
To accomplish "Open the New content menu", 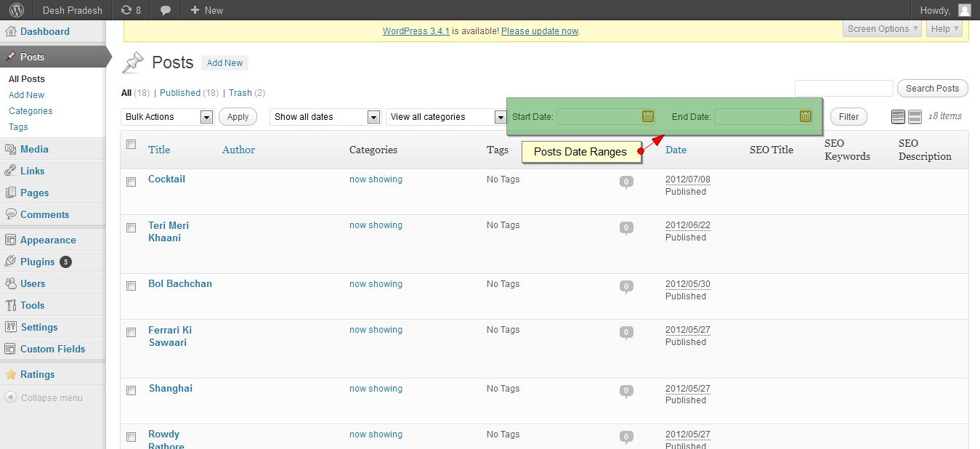I will click(206, 10).
